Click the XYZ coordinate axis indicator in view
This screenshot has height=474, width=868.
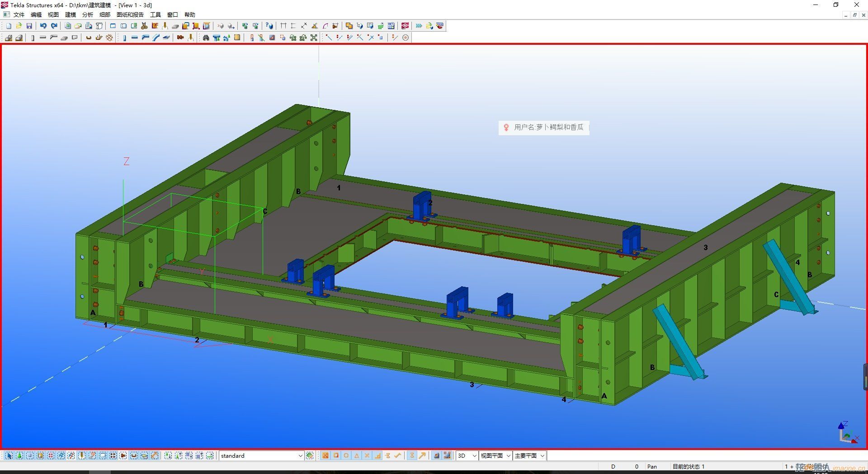coord(848,433)
